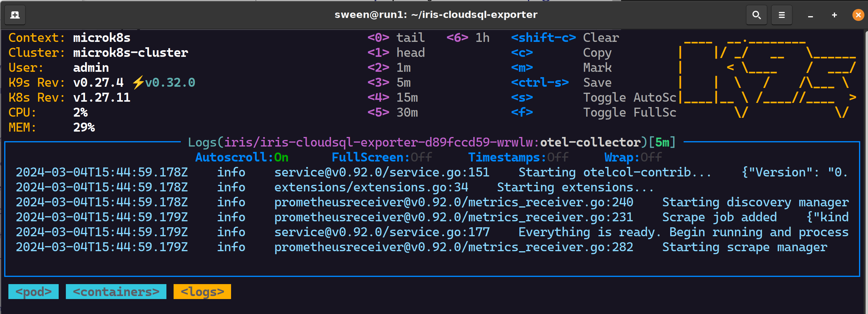This screenshot has width=868, height=314.
Task: Open the terminal hamburger menu
Action: point(781,15)
